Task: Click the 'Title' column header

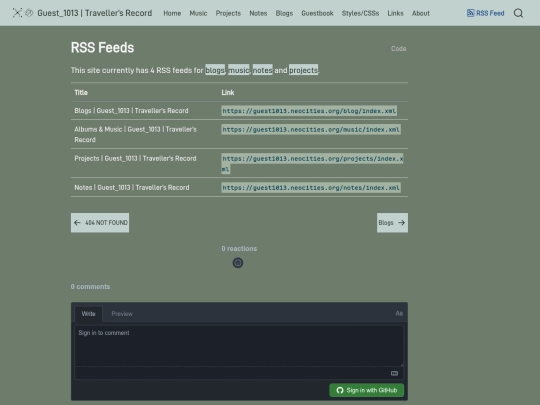Action: pos(81,92)
